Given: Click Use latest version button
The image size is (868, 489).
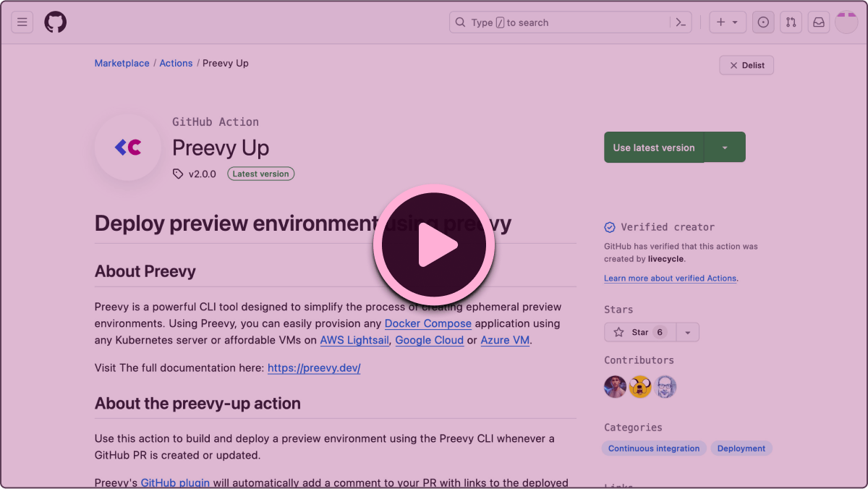Looking at the screenshot, I should pyautogui.click(x=654, y=148).
